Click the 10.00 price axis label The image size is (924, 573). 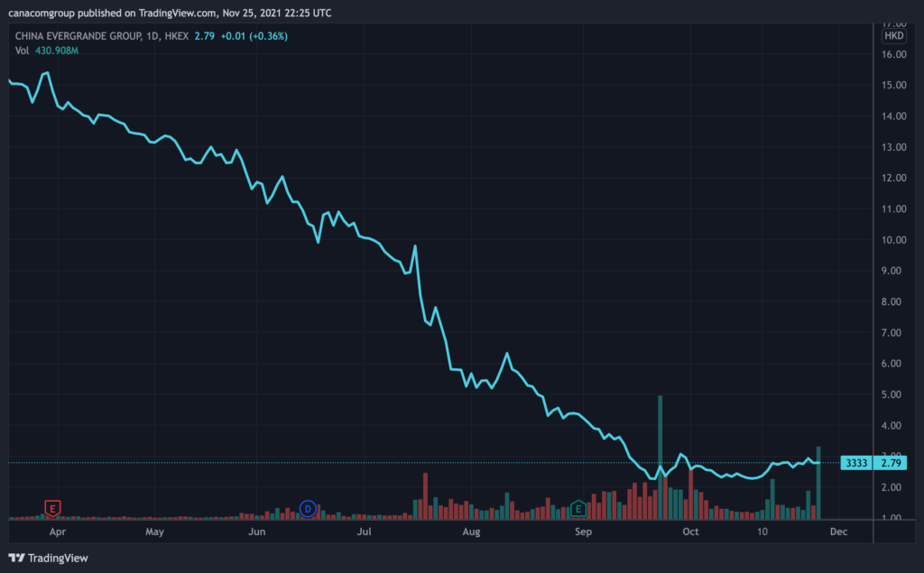click(x=894, y=240)
